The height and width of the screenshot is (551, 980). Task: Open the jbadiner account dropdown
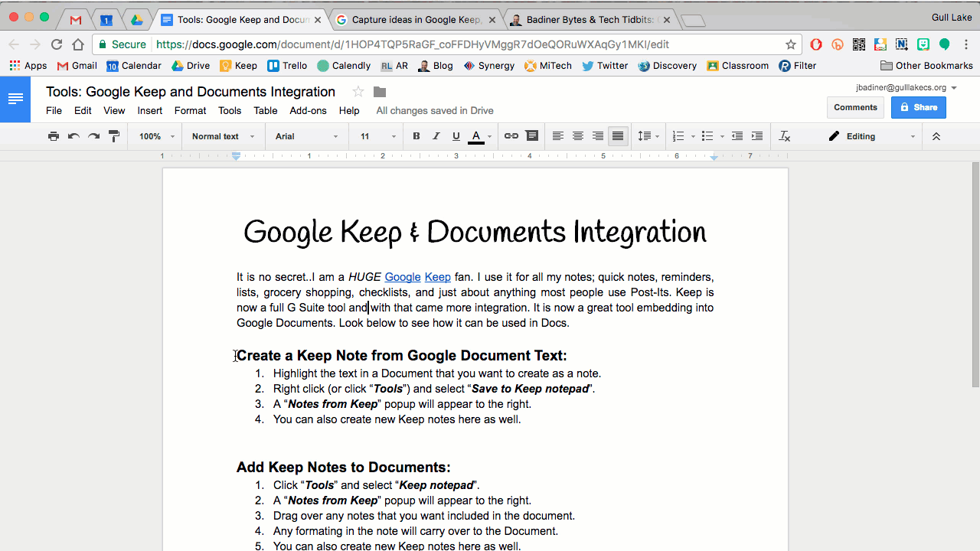click(x=906, y=87)
